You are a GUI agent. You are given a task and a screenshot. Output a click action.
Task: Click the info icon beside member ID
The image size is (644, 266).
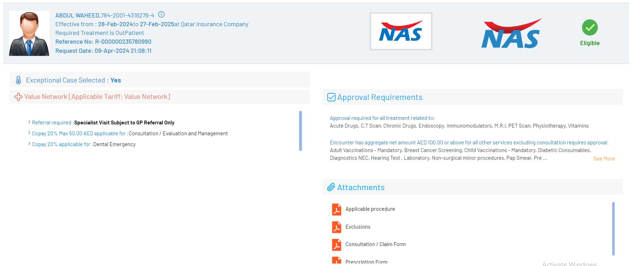click(x=161, y=15)
